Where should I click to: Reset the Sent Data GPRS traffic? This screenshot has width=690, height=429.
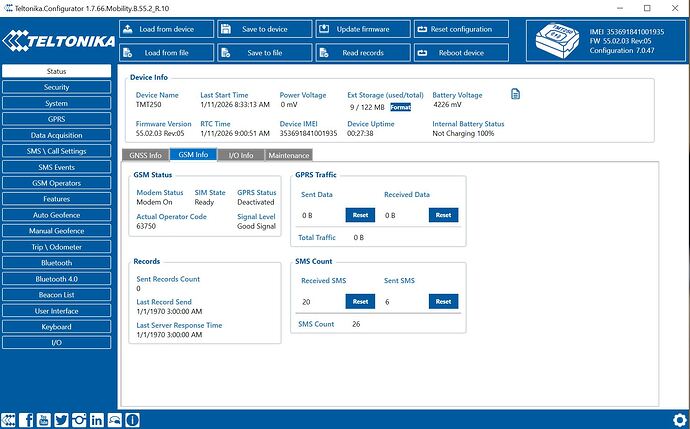point(360,214)
